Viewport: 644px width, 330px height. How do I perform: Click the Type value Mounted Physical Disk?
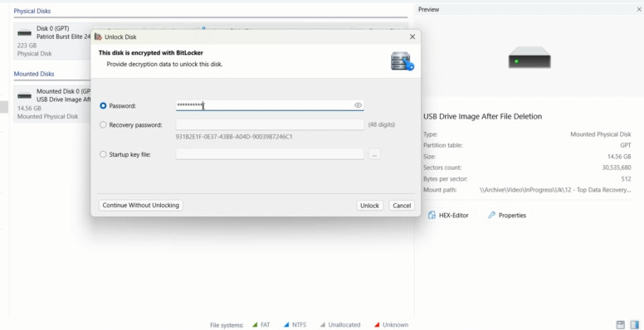point(601,134)
